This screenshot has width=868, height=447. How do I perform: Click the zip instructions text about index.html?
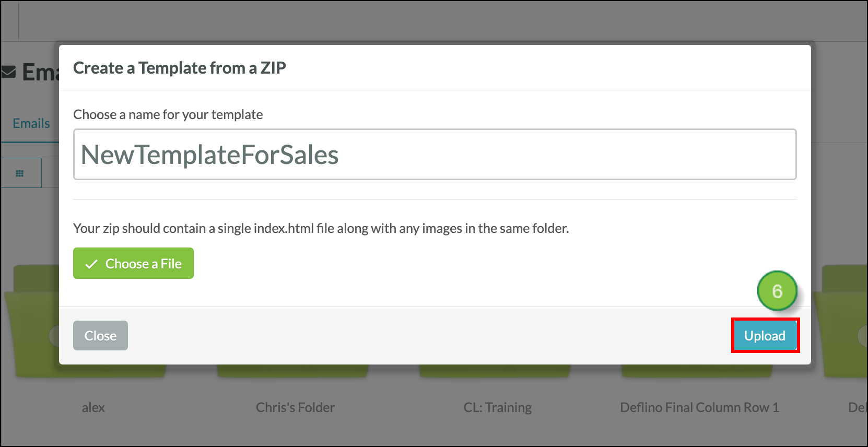pyautogui.click(x=321, y=228)
